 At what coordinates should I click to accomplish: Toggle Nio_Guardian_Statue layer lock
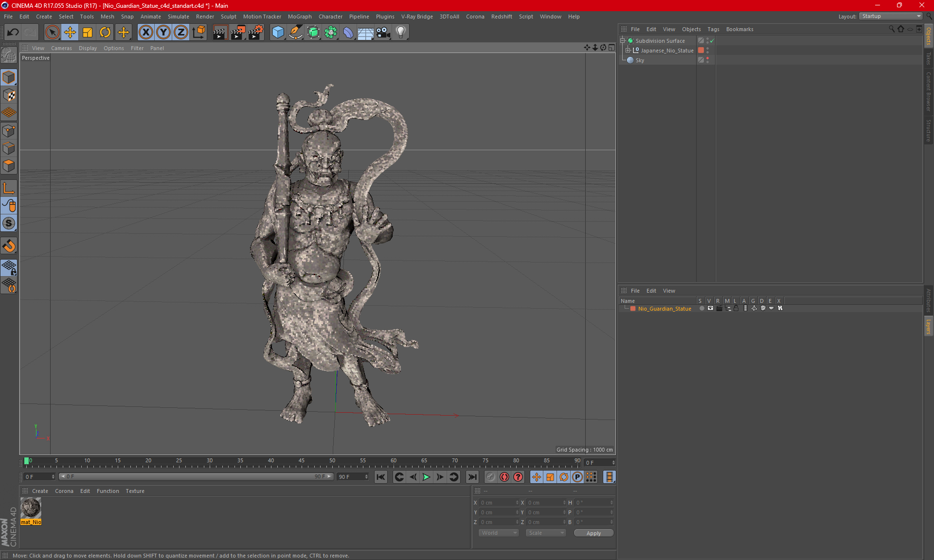click(x=736, y=308)
